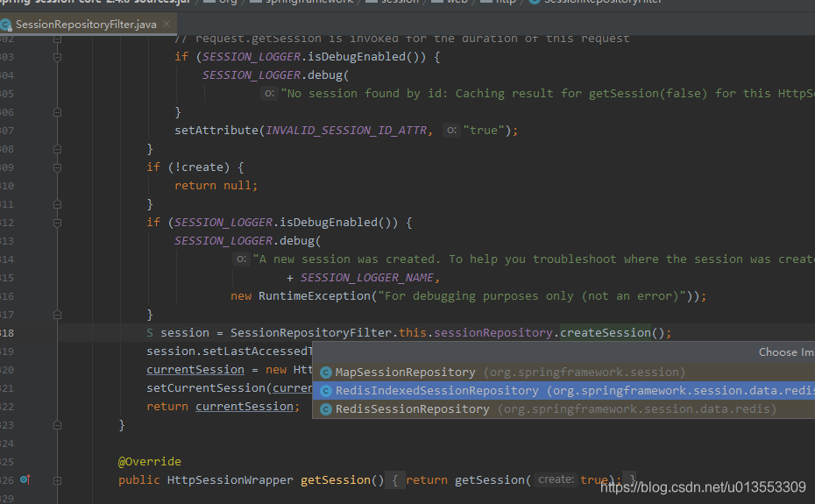Click fold marker at method closing brace

point(58,425)
